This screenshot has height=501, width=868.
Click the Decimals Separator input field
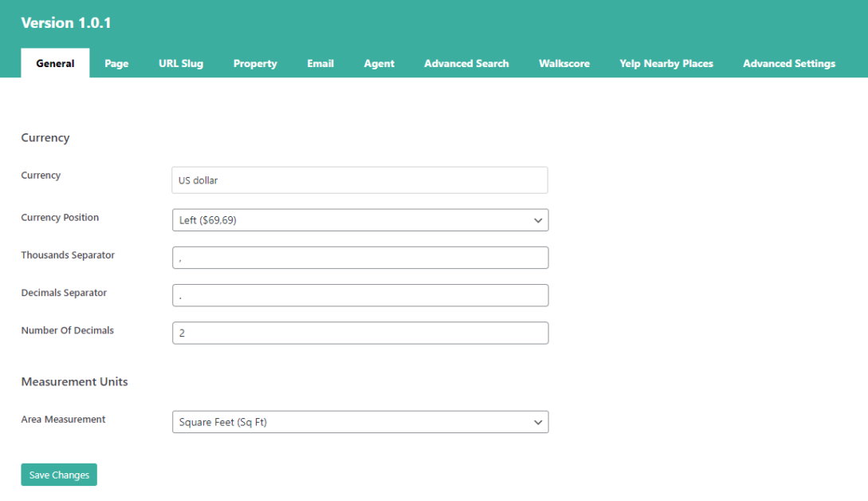pos(359,294)
